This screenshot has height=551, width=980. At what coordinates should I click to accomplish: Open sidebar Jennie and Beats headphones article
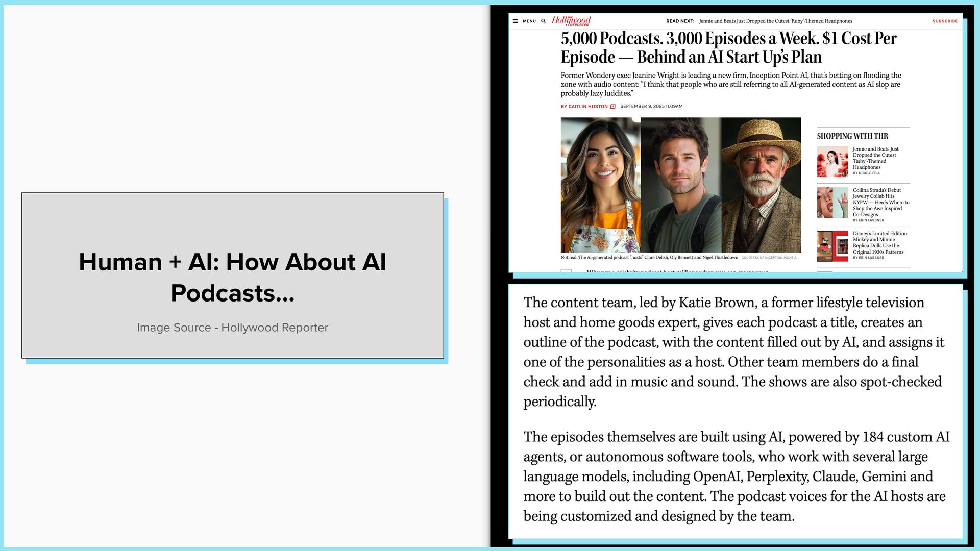(x=875, y=158)
